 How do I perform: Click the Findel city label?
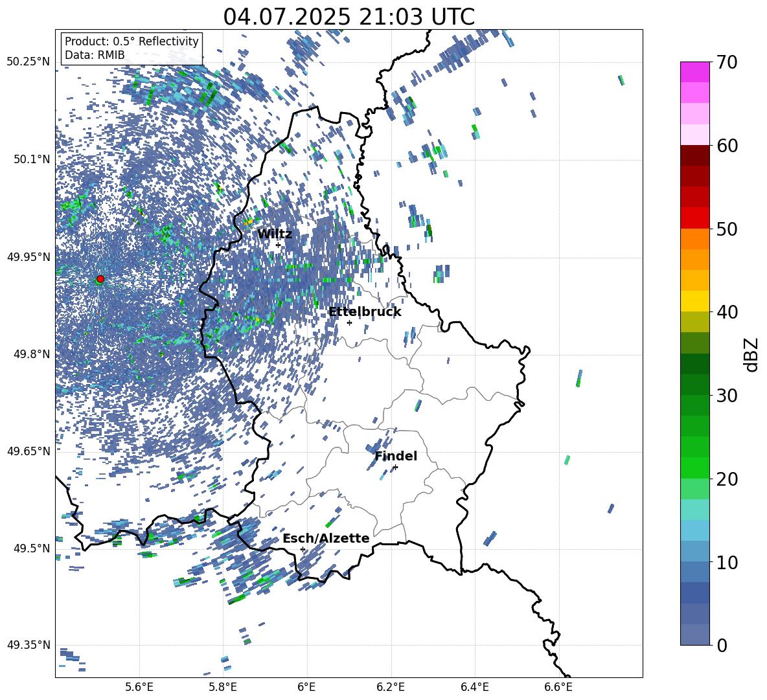point(396,456)
